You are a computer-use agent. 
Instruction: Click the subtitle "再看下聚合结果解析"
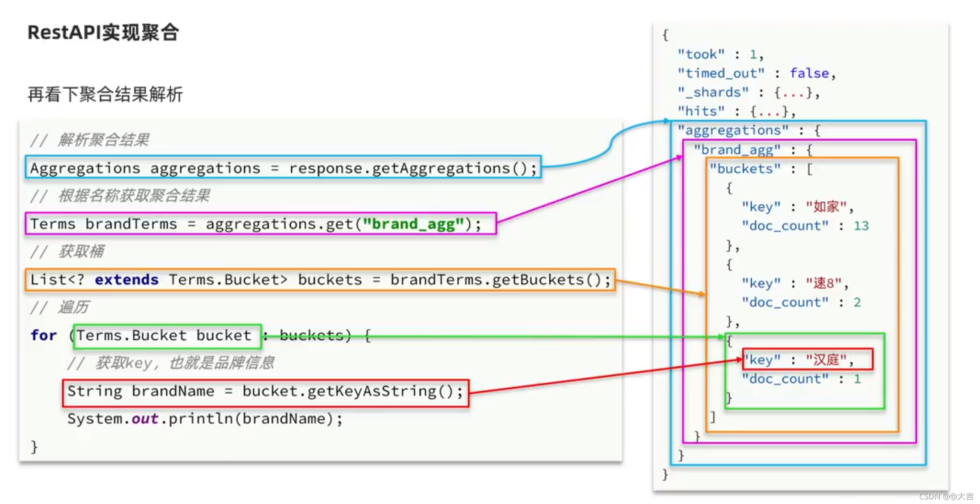tap(105, 94)
